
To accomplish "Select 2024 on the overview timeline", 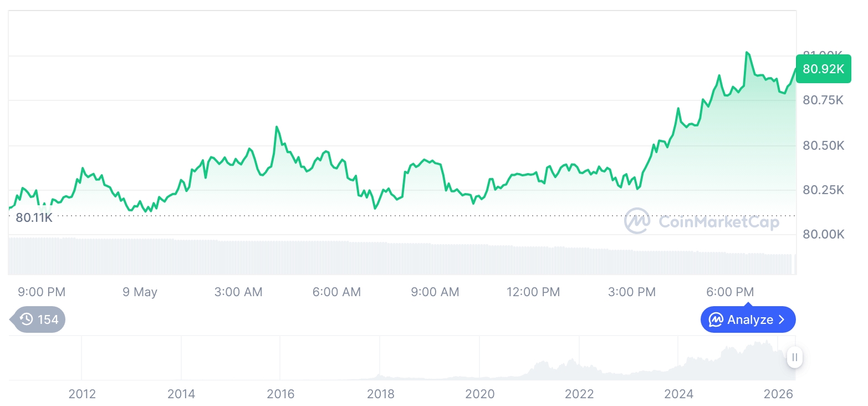I will click(678, 394).
